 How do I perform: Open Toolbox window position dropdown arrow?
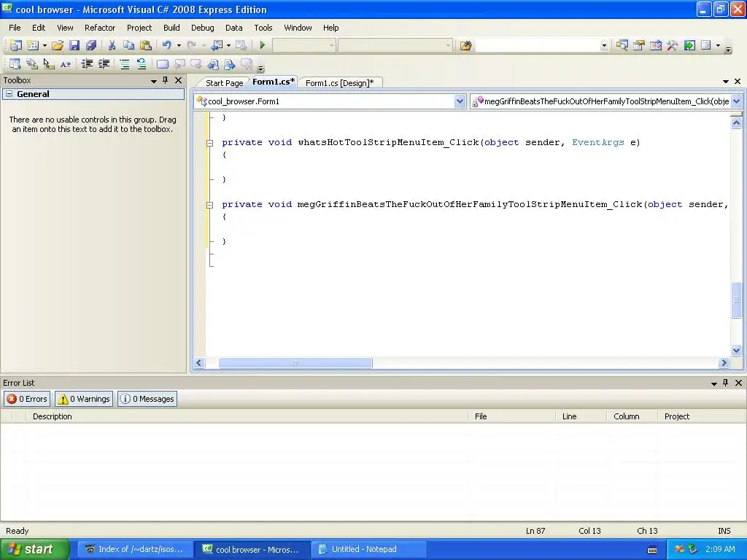tap(154, 81)
